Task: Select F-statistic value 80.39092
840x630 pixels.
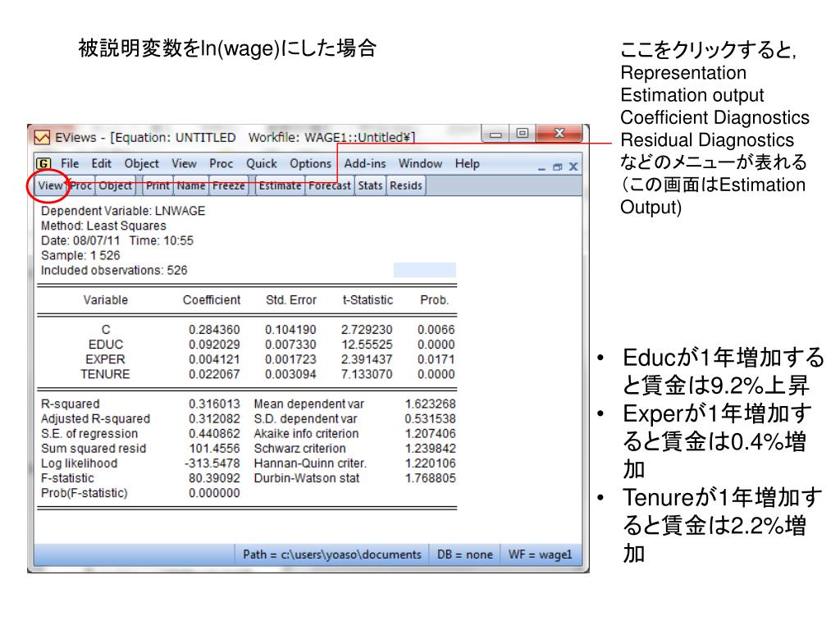Action: (214, 478)
